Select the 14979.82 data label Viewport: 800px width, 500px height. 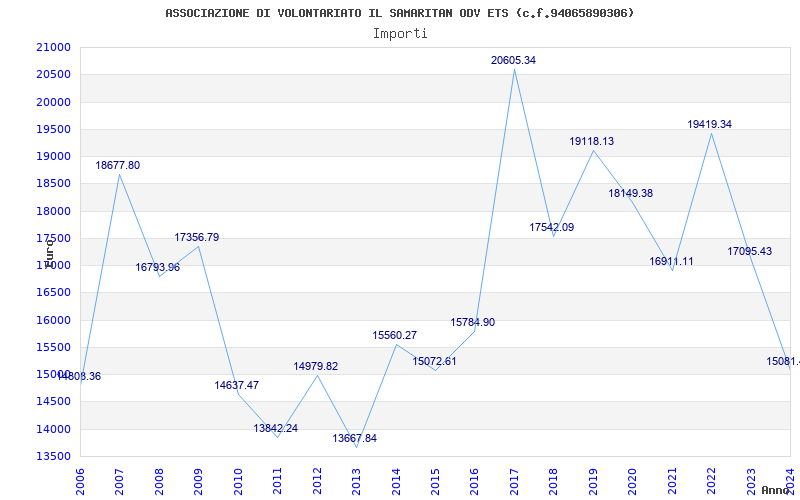315,366
